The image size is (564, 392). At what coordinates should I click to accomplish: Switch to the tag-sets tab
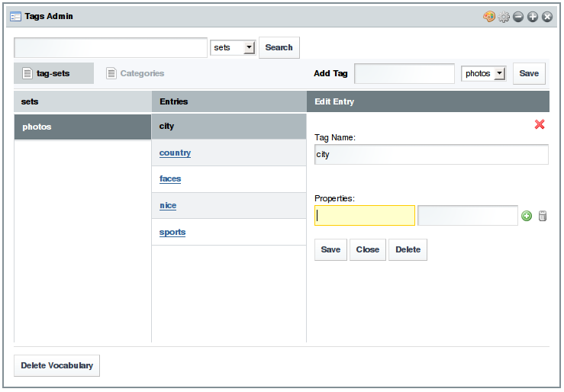pos(53,73)
